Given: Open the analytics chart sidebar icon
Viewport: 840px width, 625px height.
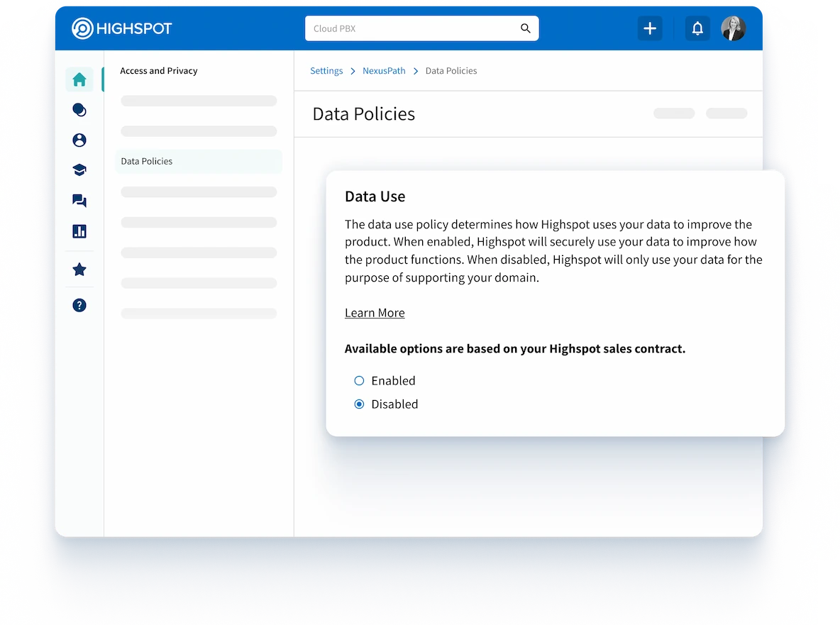Looking at the screenshot, I should point(79,231).
